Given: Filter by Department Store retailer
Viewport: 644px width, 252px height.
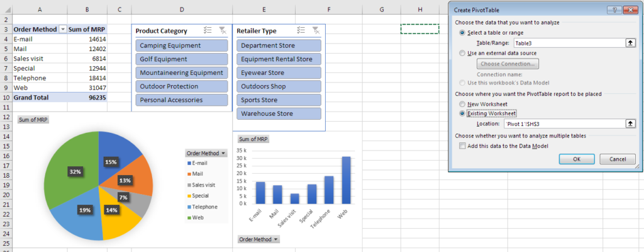Looking at the screenshot, I should 279,46.
